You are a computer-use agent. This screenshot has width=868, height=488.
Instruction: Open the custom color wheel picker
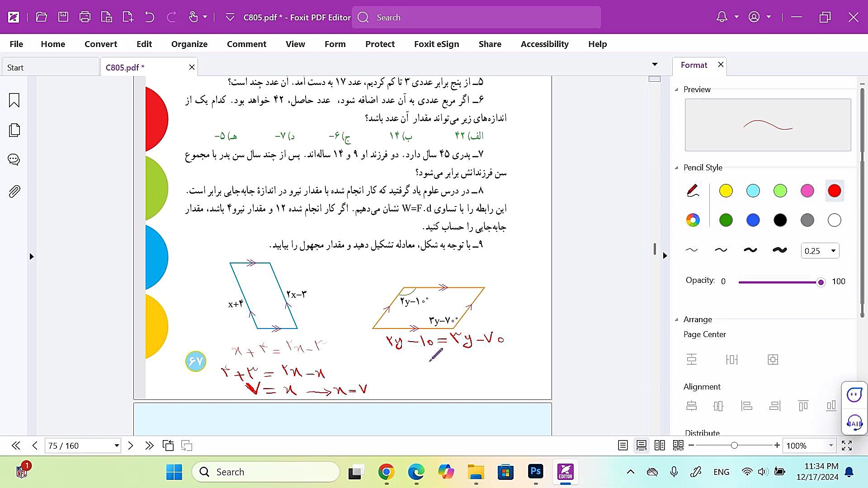[x=693, y=220]
